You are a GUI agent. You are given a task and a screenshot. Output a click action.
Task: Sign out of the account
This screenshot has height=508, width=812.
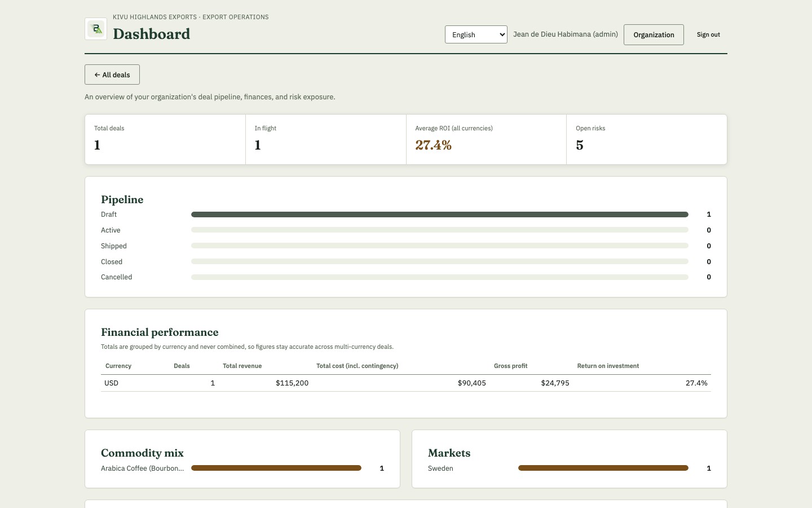(x=708, y=34)
